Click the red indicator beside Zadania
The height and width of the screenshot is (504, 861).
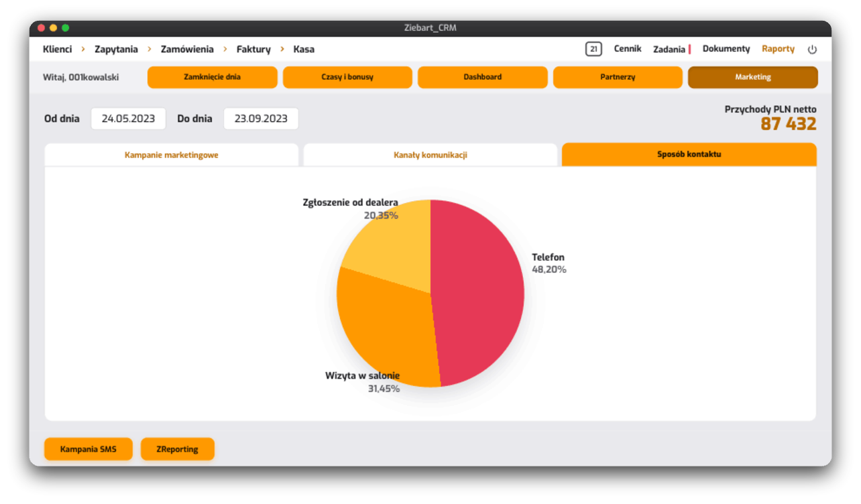[x=690, y=50]
